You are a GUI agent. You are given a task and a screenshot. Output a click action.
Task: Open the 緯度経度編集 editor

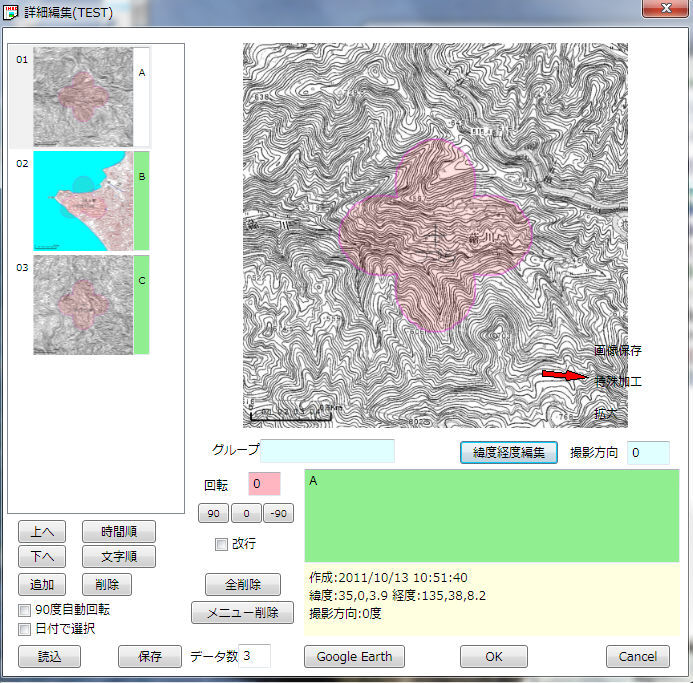(509, 452)
